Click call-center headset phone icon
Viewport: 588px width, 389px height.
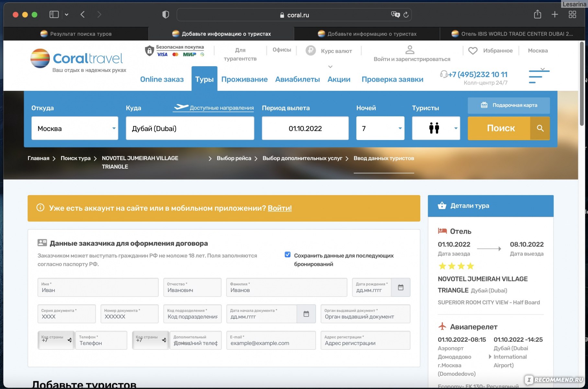click(x=444, y=74)
